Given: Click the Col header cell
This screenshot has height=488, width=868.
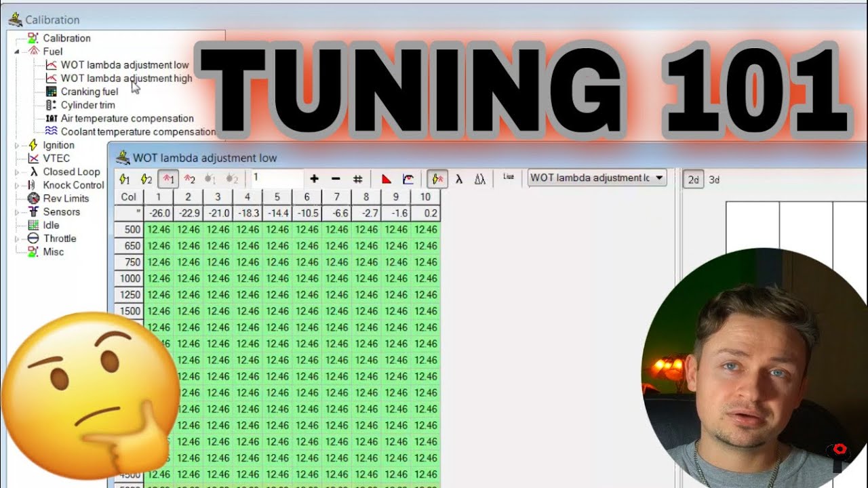Looking at the screenshot, I should click(x=129, y=197).
